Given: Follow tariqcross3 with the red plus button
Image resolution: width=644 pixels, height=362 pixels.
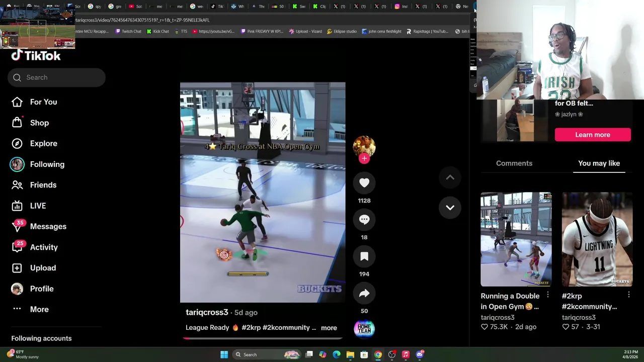Looking at the screenshot, I should (x=364, y=158).
